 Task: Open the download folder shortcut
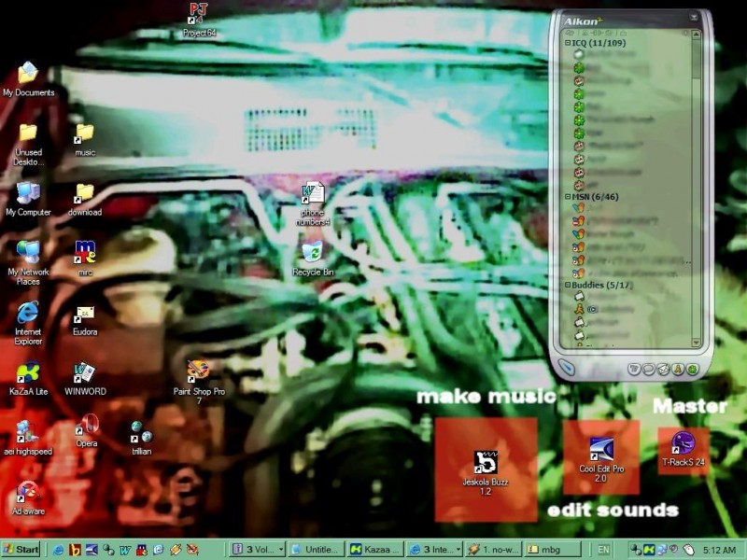click(85, 200)
